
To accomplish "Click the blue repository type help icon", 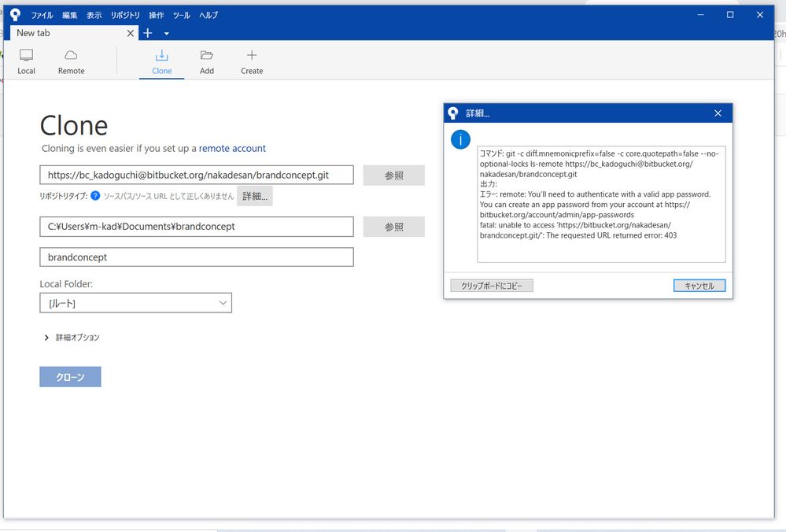I will 95,195.
